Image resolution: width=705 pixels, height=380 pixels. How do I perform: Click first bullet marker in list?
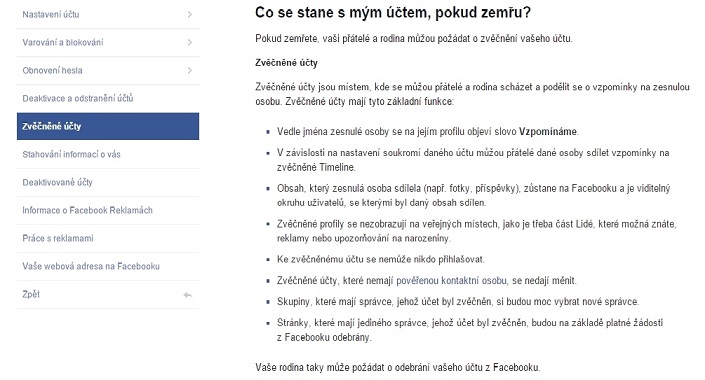[x=268, y=132]
